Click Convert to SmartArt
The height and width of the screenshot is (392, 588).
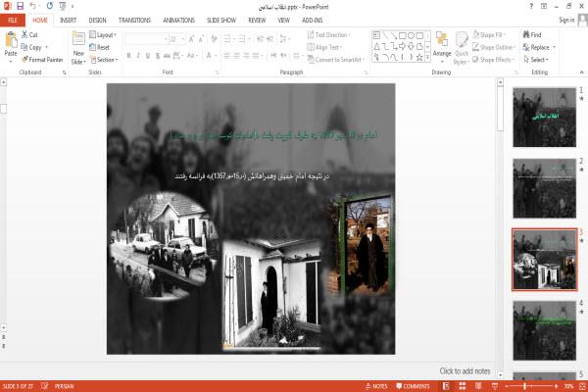(x=335, y=60)
